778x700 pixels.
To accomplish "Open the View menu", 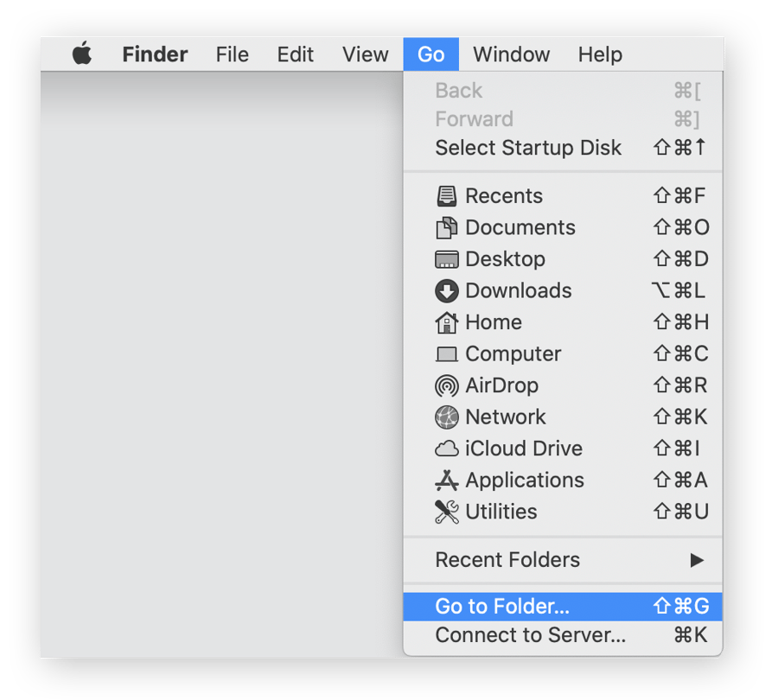I will tap(365, 54).
